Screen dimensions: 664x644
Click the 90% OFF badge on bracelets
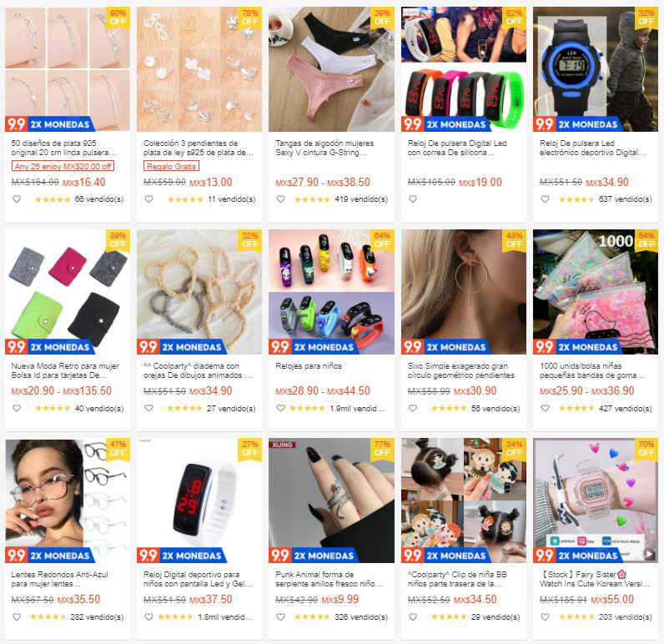pyautogui.click(x=118, y=18)
